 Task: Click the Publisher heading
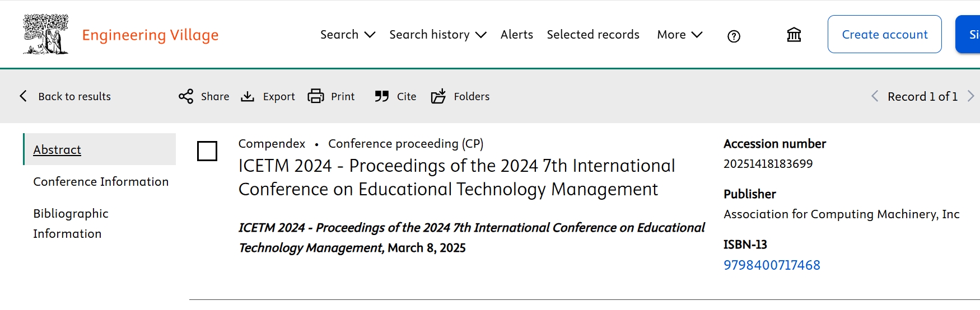tap(749, 194)
